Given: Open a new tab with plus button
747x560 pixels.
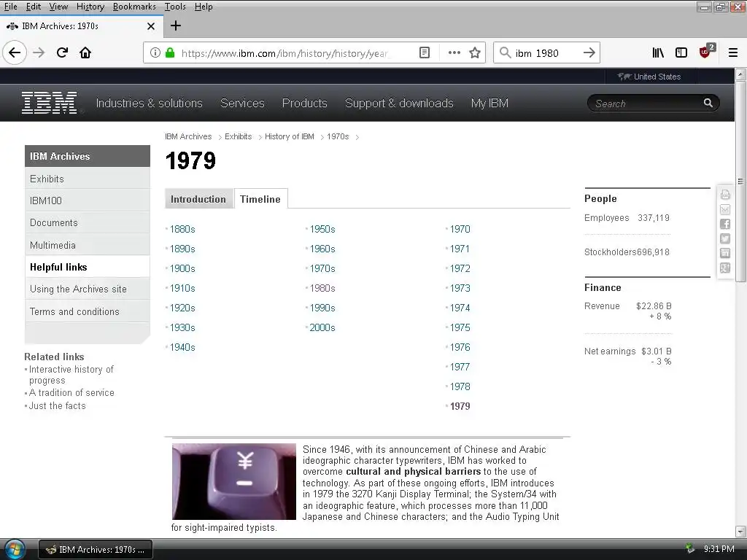Looking at the screenshot, I should pos(175,26).
